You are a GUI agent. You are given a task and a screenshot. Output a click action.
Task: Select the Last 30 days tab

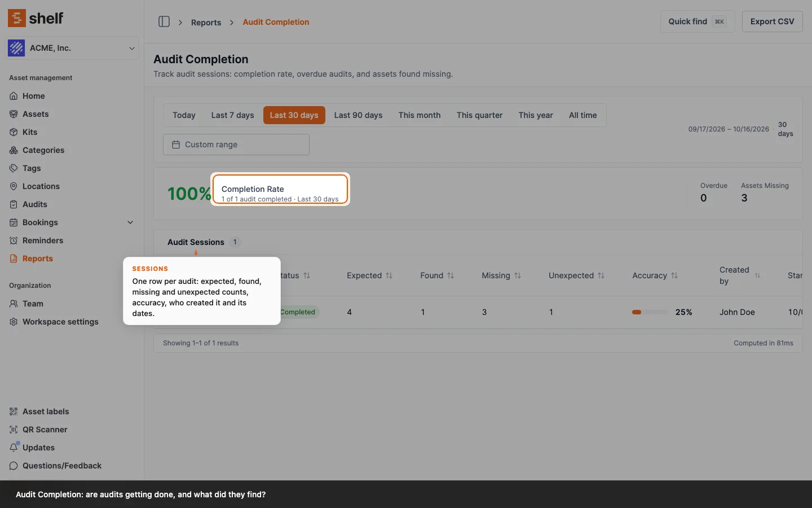(x=294, y=115)
